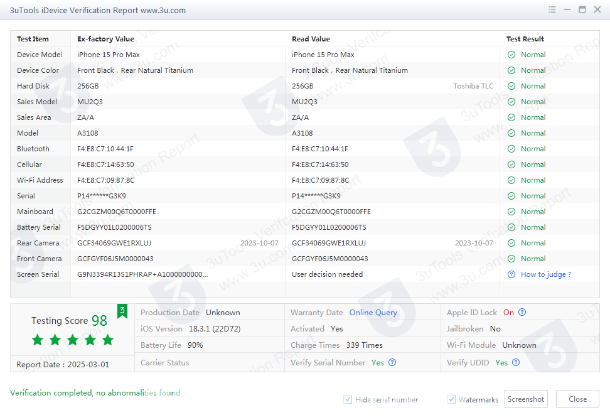Select the Device Color ex-factory value
Viewport: 610px width, 420px height.
[135, 70]
